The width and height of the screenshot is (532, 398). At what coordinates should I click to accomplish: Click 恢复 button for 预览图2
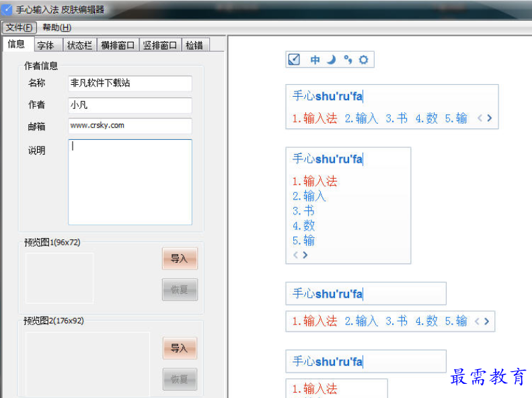click(x=180, y=379)
